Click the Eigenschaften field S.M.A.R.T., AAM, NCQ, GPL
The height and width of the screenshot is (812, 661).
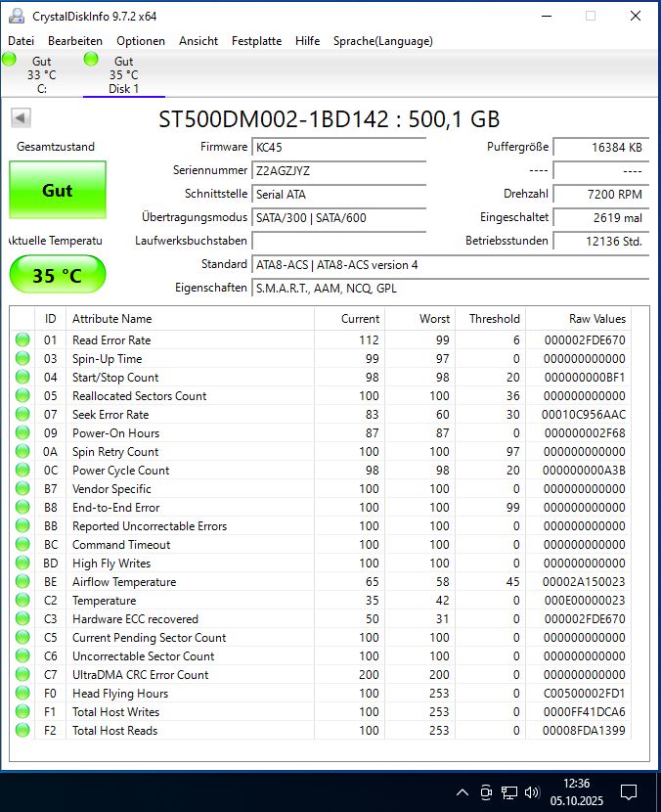pos(450,288)
